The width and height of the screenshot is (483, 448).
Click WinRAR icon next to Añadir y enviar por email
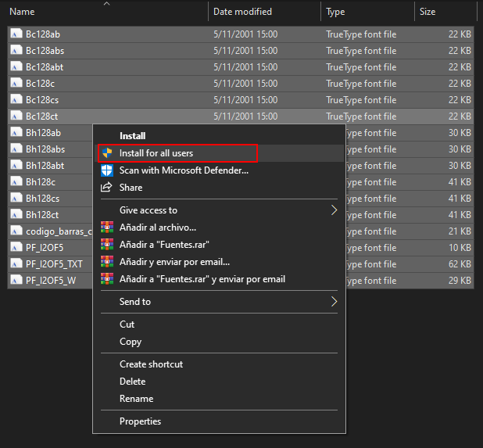point(107,262)
